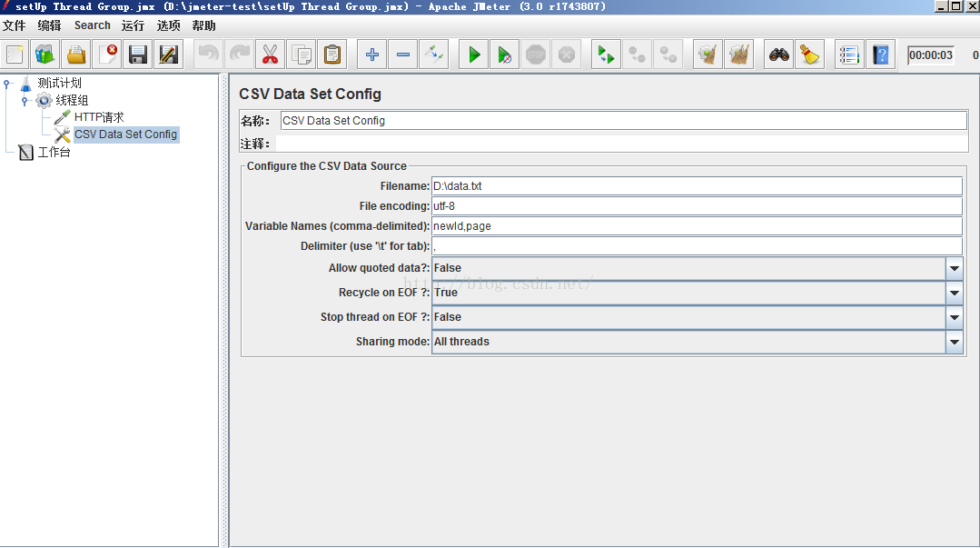
Task: Open Help with the question mark icon
Action: (x=881, y=55)
